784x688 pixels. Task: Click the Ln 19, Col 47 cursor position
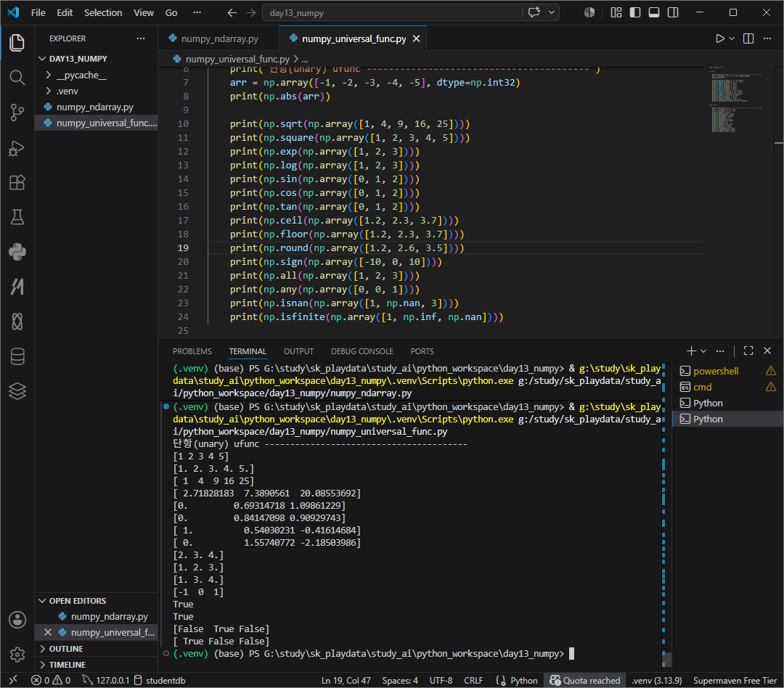click(x=346, y=681)
